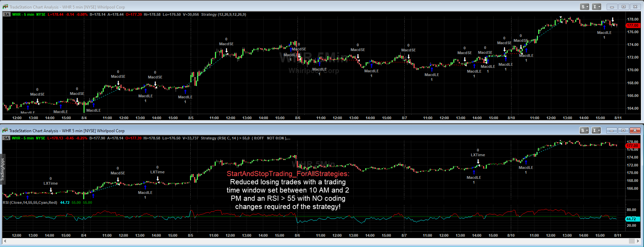Image resolution: width=644 pixels, height=247 pixels.
Task: Click 'TradeStation Chart Analysis' title of MACD strategy window
Action: coord(34,7)
